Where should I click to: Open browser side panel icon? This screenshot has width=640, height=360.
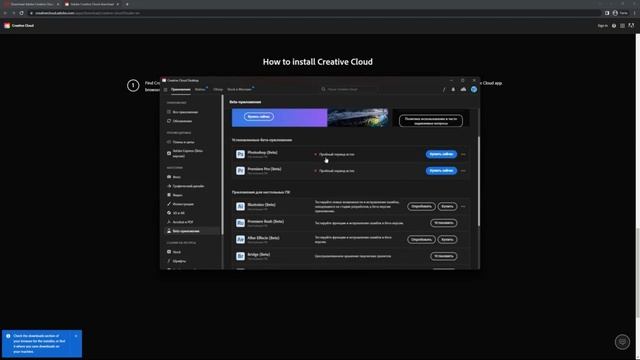[607, 13]
